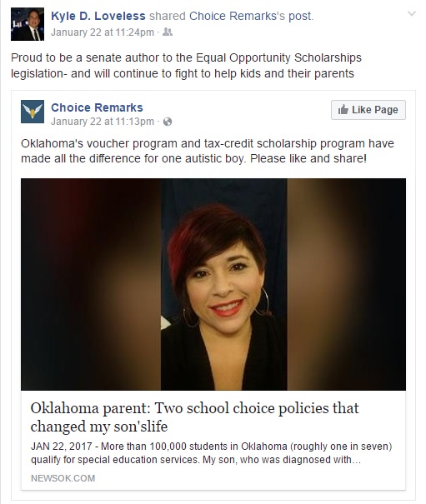Visit the Choice Remarks page name

[x=97, y=107]
